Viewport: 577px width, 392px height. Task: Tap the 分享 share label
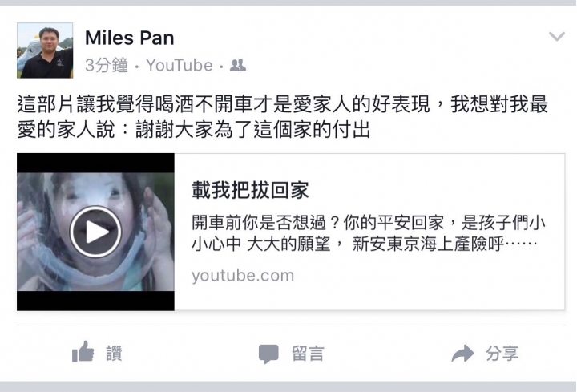pos(502,354)
